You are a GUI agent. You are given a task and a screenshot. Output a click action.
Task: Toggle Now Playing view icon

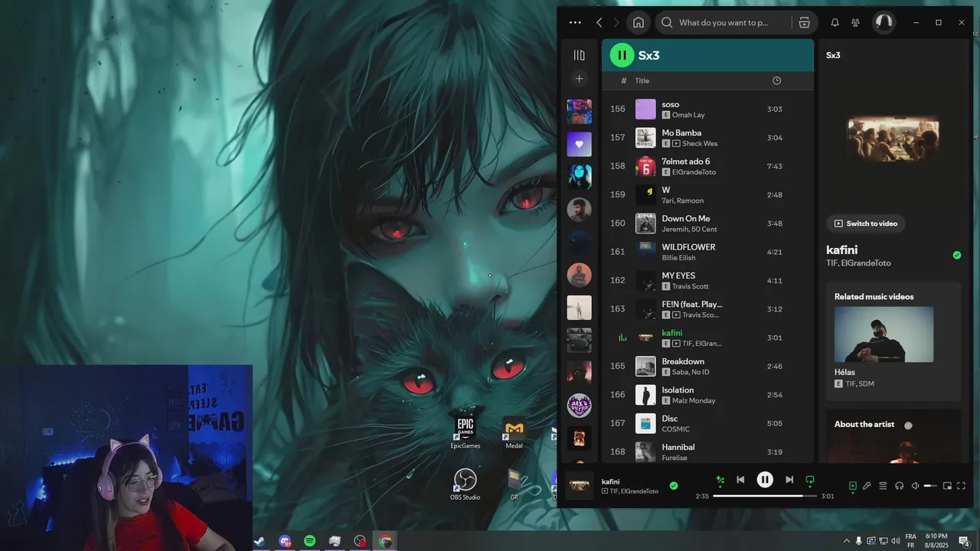pos(852,485)
